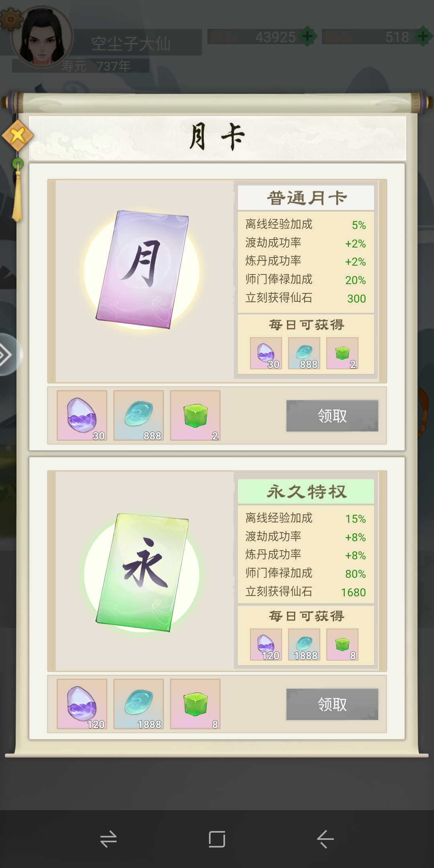Open the character avatar portrait

[x=42, y=37]
